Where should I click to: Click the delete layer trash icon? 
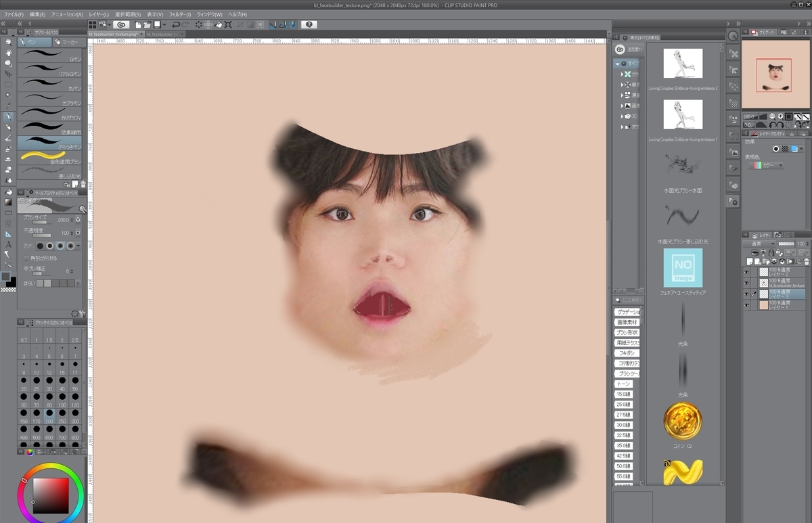807,262
